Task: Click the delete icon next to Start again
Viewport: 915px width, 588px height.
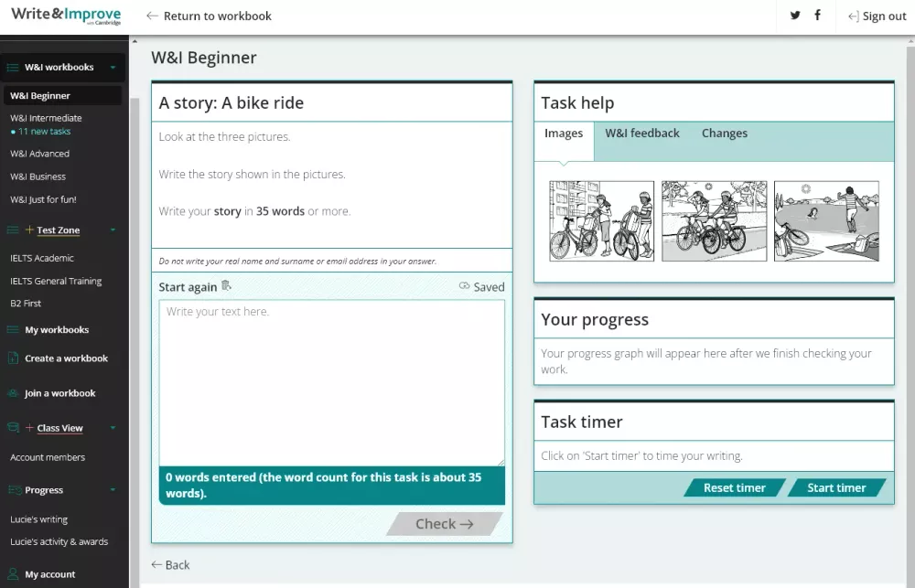Action: tap(226, 286)
